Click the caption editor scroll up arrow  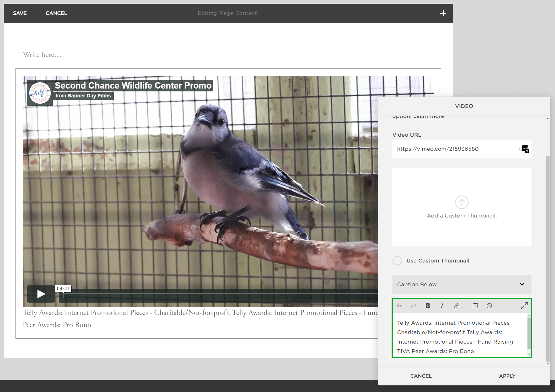(529, 315)
